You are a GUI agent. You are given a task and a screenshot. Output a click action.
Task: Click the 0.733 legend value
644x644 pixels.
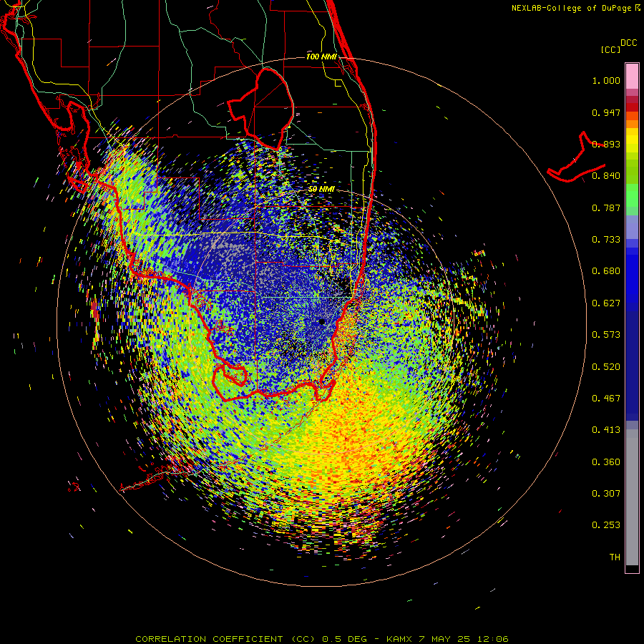point(606,240)
